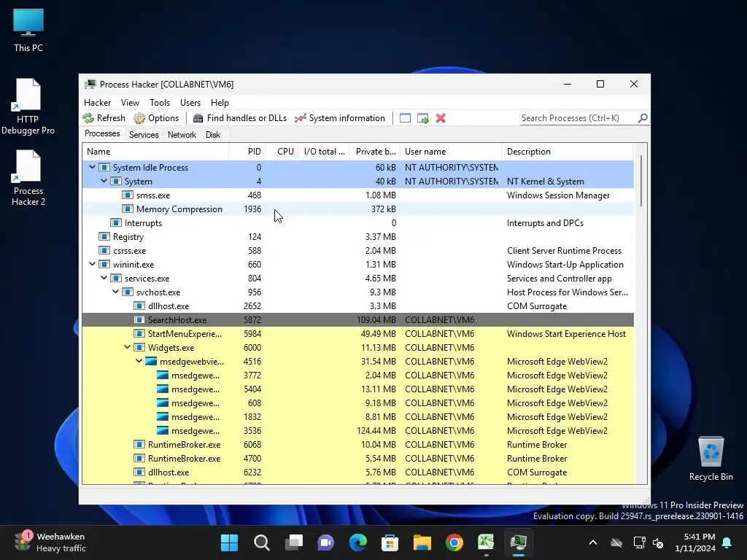
Task: Click the StartMenuExperience process icon
Action: [x=139, y=334]
